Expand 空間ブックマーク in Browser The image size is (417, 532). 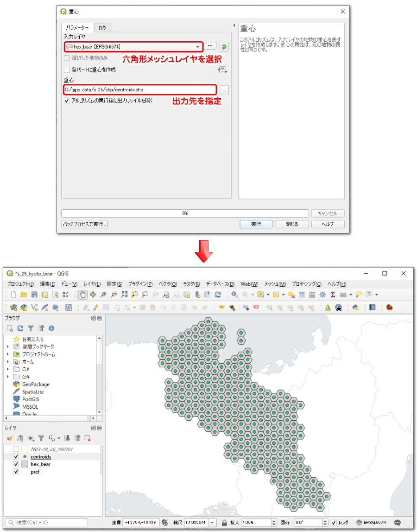coord(8,347)
